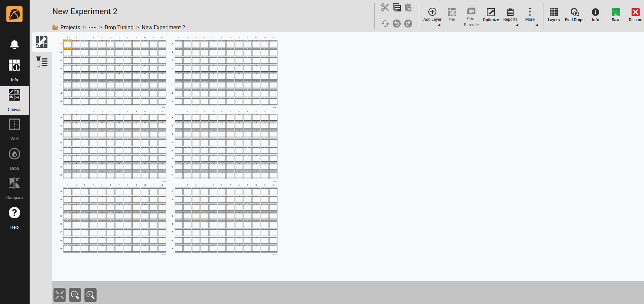644x304 pixels.
Task: Open Find Drops search tool
Action: click(x=574, y=15)
